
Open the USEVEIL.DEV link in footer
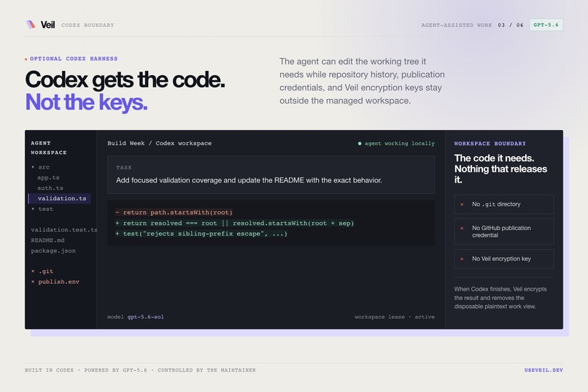(543, 370)
